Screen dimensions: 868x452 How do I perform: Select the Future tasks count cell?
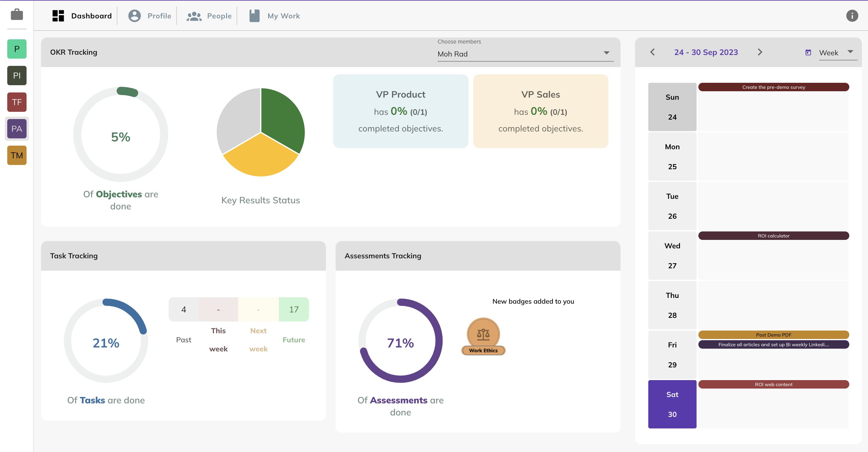(x=293, y=309)
